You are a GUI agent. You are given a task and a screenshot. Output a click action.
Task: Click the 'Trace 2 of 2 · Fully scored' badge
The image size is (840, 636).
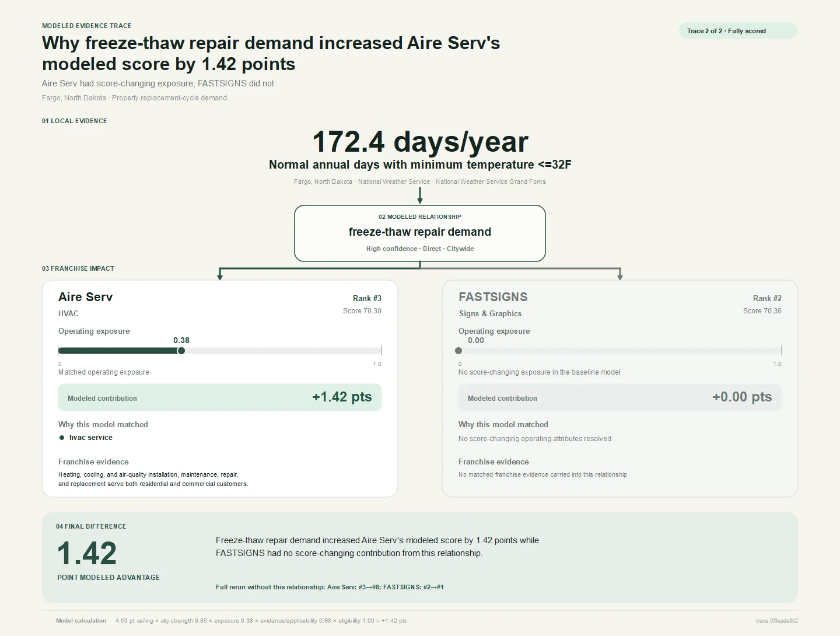click(737, 31)
